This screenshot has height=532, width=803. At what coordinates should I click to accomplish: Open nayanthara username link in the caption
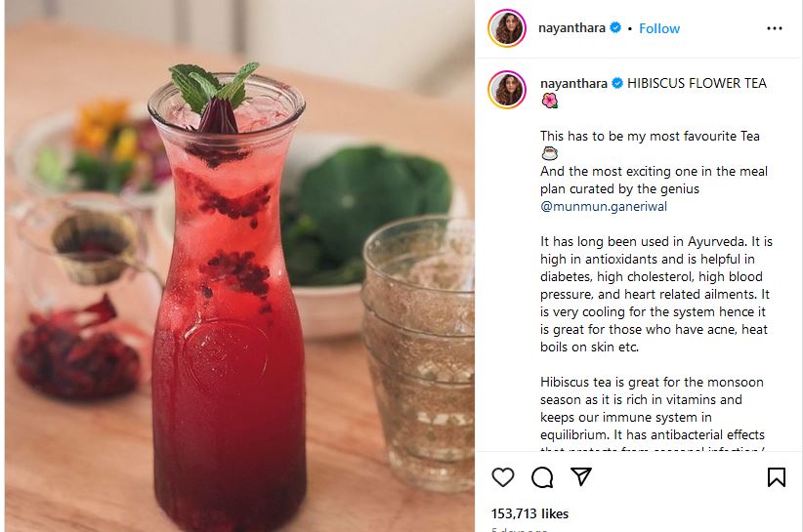(573, 83)
